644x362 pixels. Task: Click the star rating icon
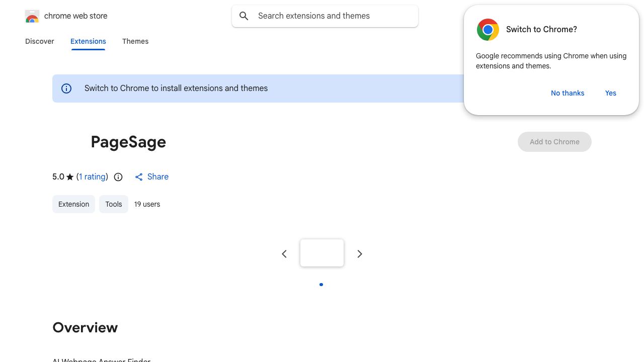point(70,177)
